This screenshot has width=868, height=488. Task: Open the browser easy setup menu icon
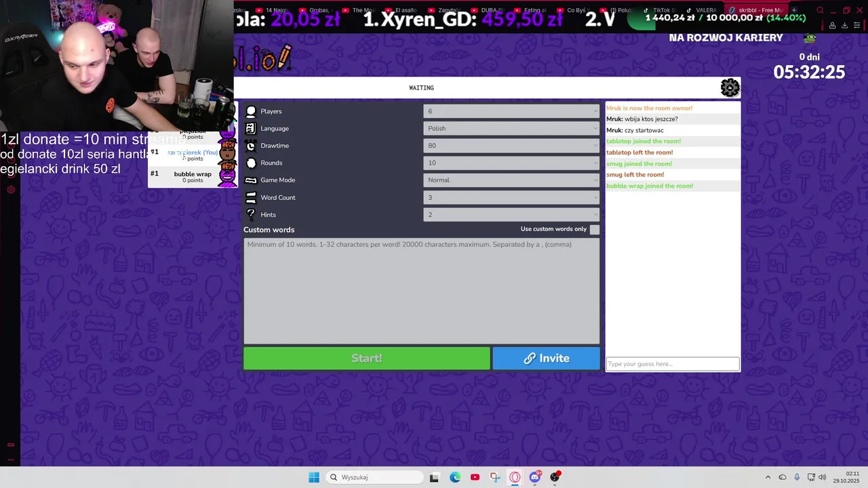(x=857, y=25)
